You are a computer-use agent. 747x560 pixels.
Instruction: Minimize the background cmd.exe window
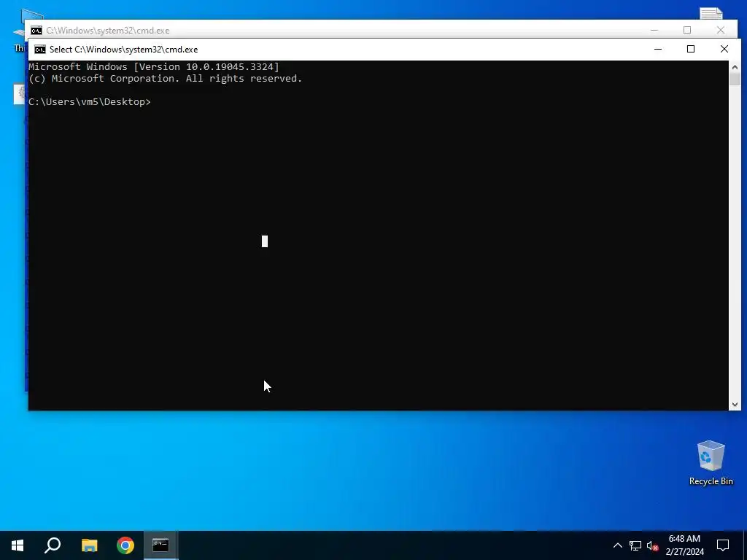pos(654,30)
